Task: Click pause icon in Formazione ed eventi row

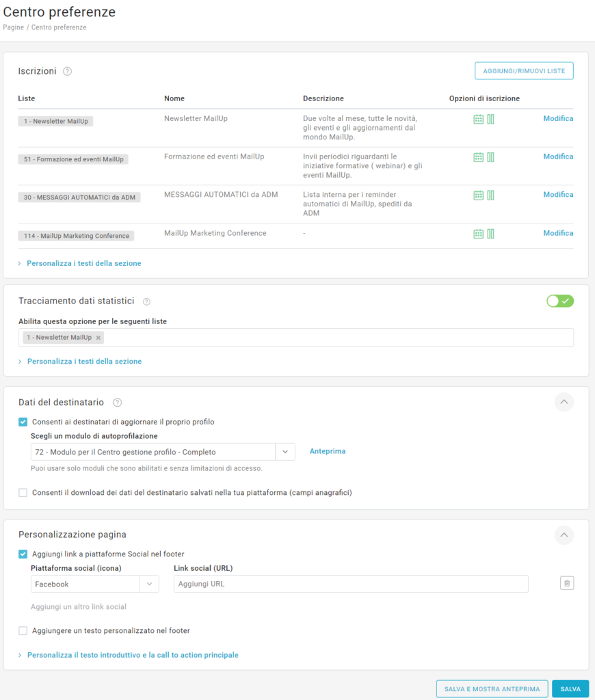Action: tap(490, 157)
